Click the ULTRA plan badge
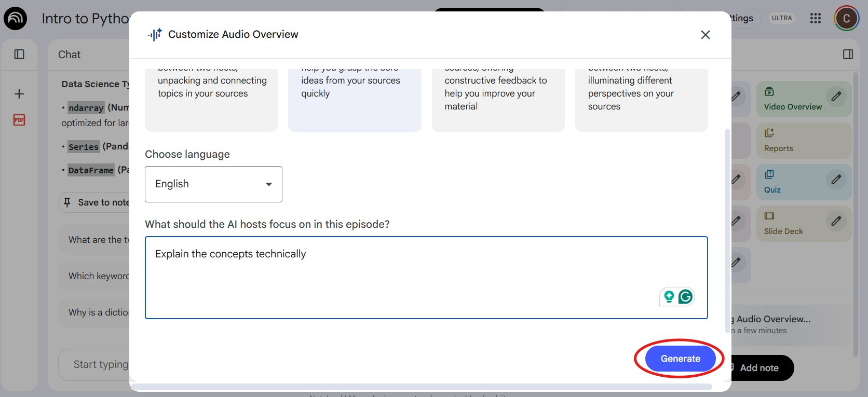Image resolution: width=868 pixels, height=397 pixels. [782, 18]
